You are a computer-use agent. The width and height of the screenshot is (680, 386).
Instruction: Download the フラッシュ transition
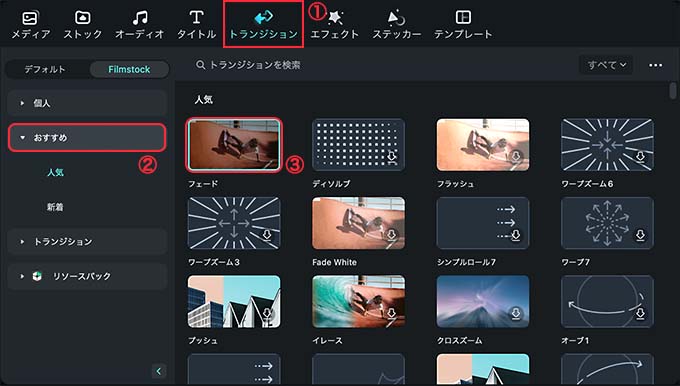[516, 157]
